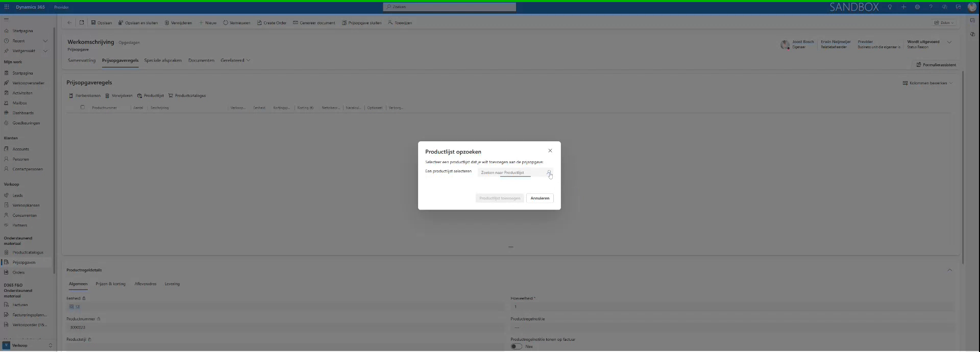Click Productlijst grid button

tap(151, 95)
